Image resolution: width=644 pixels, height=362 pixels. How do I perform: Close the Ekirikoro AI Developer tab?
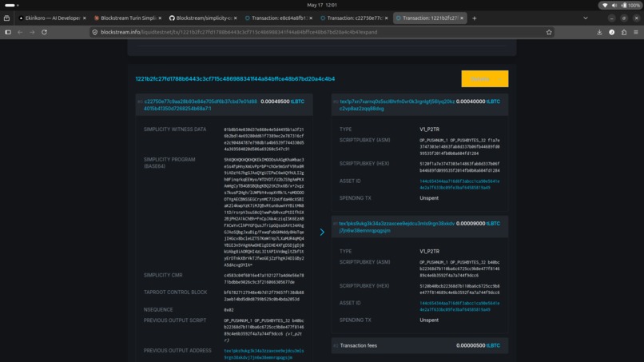(84, 18)
